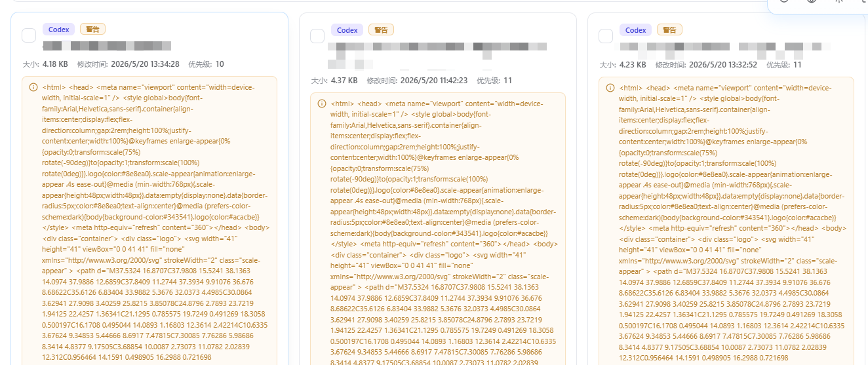Click the Codex tag on the 4.37 KB card
The height and width of the screenshot is (365, 868).
pos(347,30)
